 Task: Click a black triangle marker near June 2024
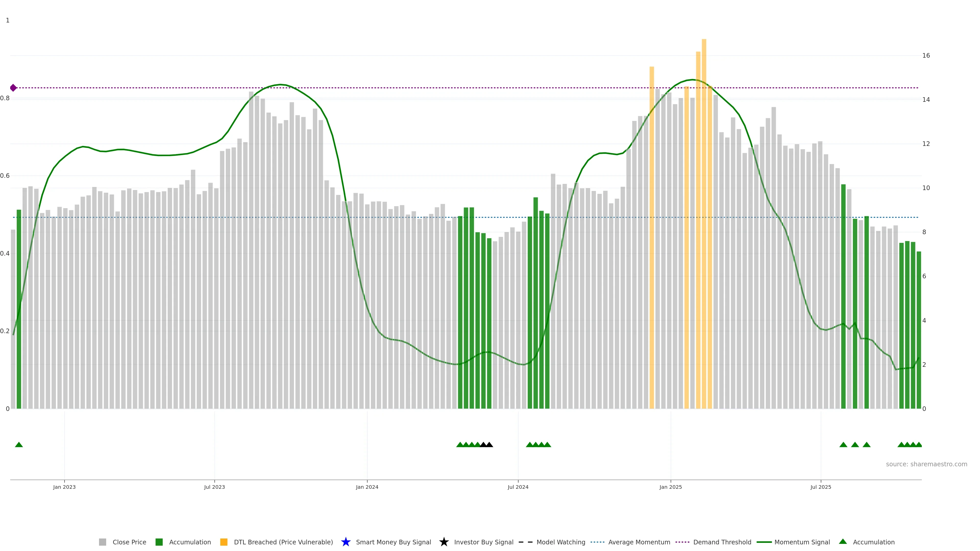tap(489, 445)
